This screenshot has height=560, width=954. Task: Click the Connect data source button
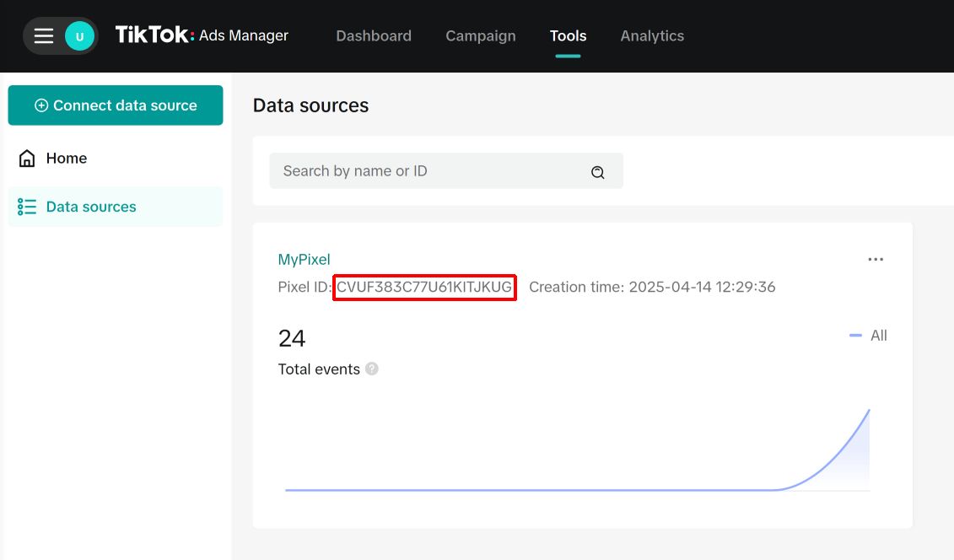tap(116, 105)
